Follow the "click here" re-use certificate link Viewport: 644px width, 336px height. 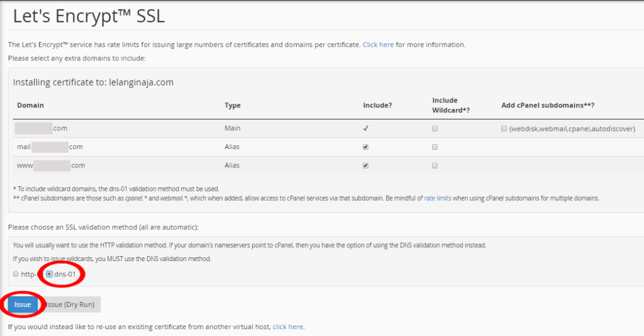(x=287, y=327)
